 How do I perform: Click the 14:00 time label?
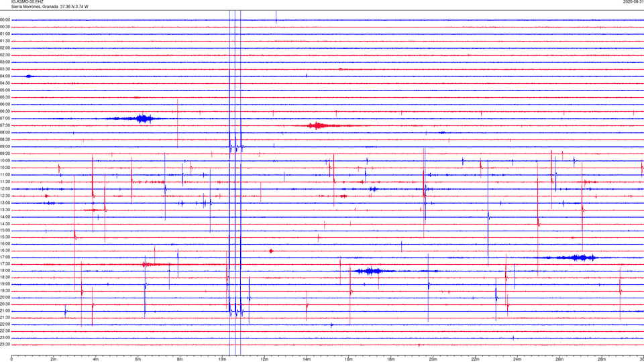pyautogui.click(x=5, y=217)
